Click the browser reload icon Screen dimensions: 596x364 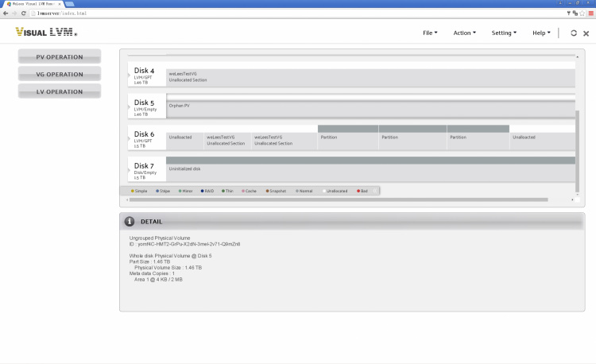(24, 14)
